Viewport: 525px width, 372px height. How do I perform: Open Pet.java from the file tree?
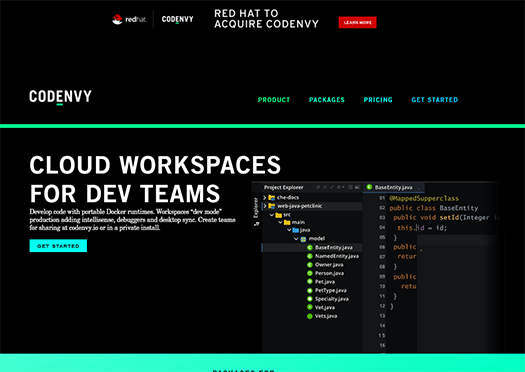pyautogui.click(x=325, y=282)
